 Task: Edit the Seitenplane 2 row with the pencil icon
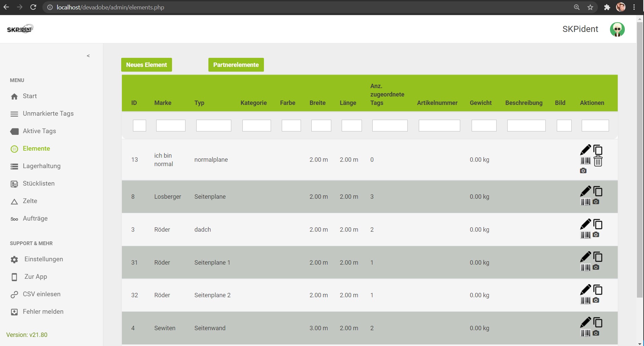click(585, 290)
